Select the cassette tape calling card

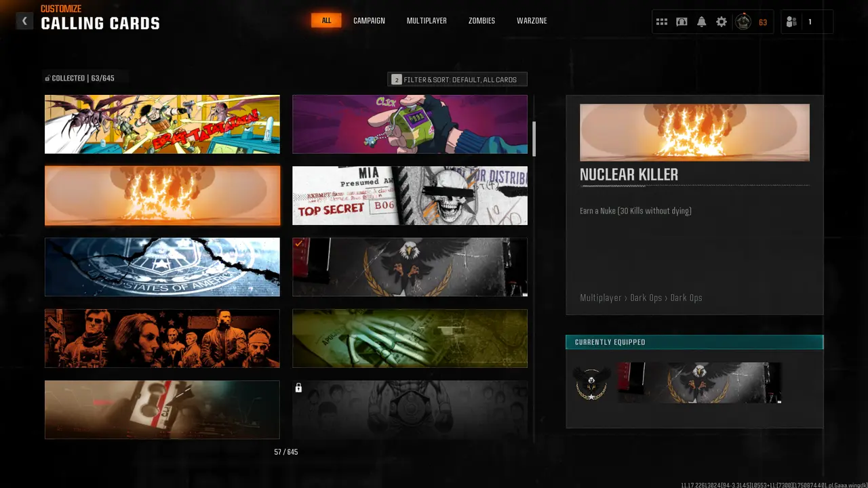162,409
